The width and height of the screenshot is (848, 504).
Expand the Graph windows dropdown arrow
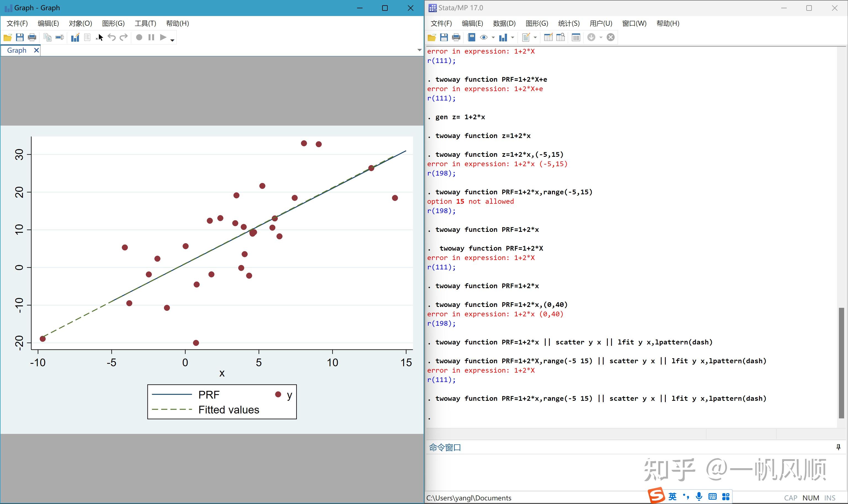coord(512,38)
